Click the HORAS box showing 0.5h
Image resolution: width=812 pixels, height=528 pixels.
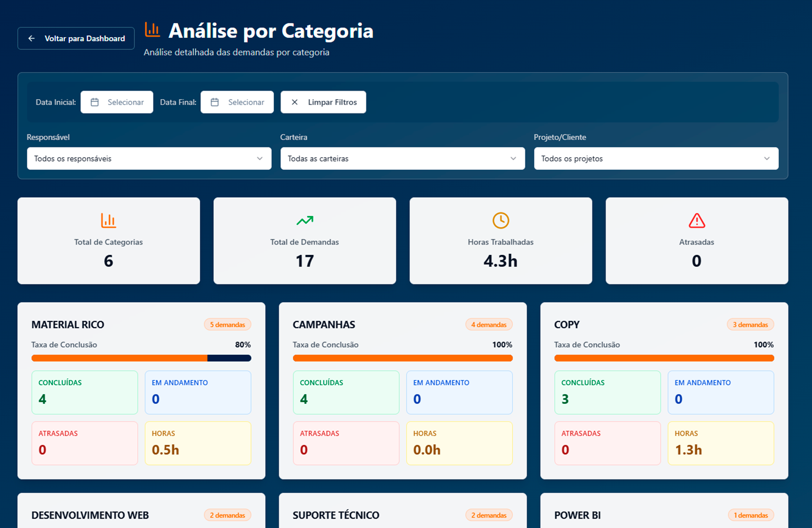198,443
